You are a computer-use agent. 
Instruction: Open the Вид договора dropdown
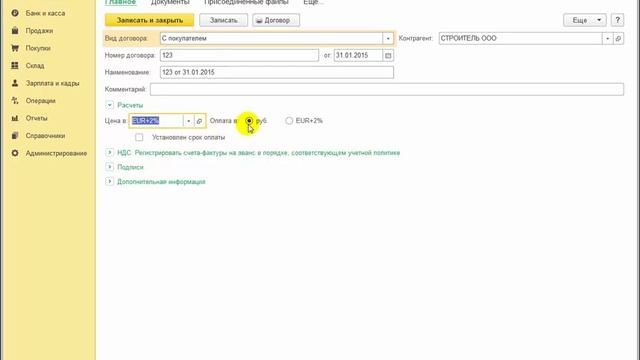click(388, 38)
